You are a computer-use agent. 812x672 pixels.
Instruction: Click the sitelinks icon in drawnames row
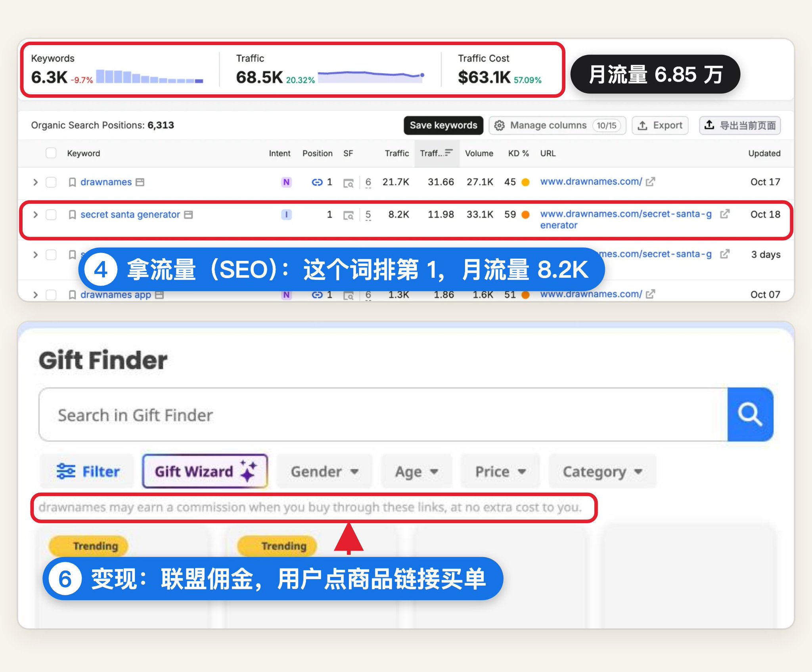tap(317, 182)
